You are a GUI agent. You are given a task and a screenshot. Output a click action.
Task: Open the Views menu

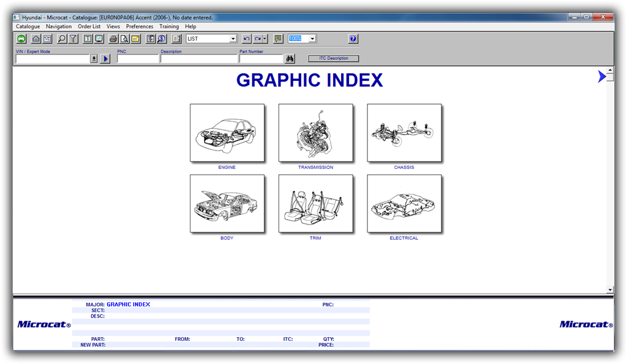click(x=113, y=26)
